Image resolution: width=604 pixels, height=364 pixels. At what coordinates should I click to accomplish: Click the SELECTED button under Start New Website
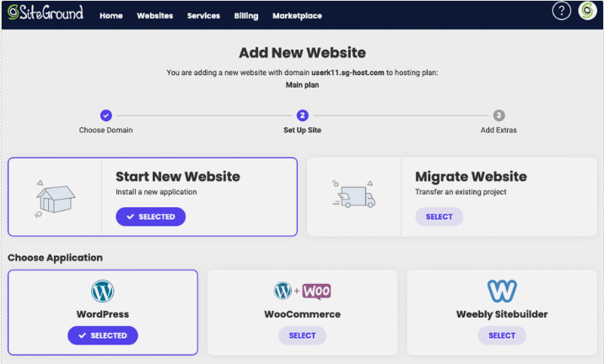(151, 217)
